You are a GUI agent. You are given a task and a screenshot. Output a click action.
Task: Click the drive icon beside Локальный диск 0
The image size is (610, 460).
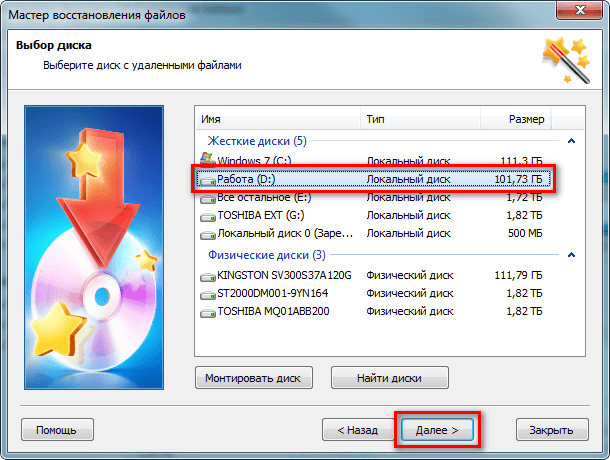pyautogui.click(x=208, y=235)
